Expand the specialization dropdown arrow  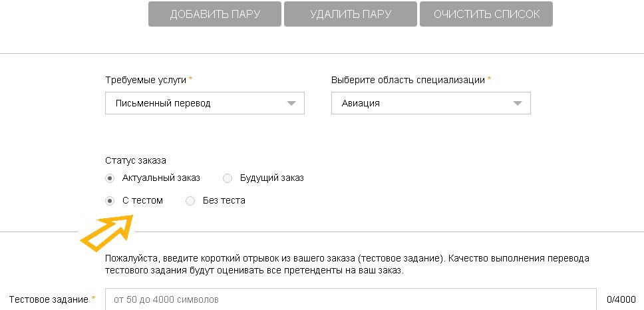[517, 103]
